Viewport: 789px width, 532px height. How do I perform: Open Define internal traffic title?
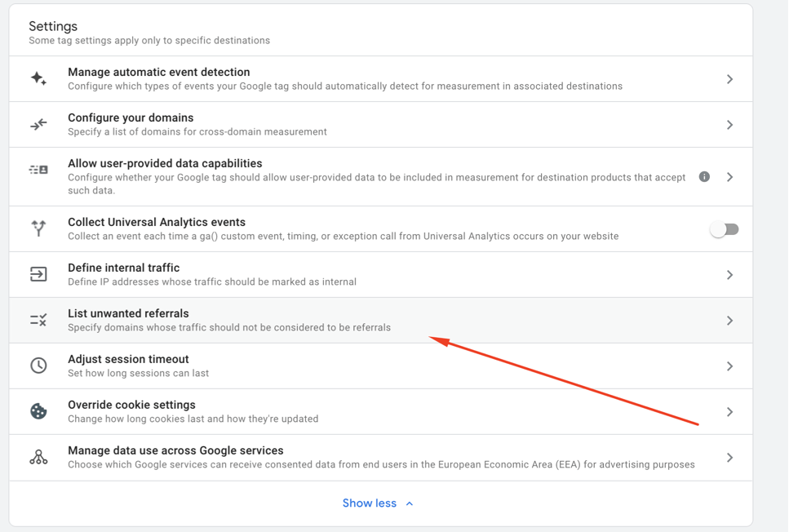[124, 268]
